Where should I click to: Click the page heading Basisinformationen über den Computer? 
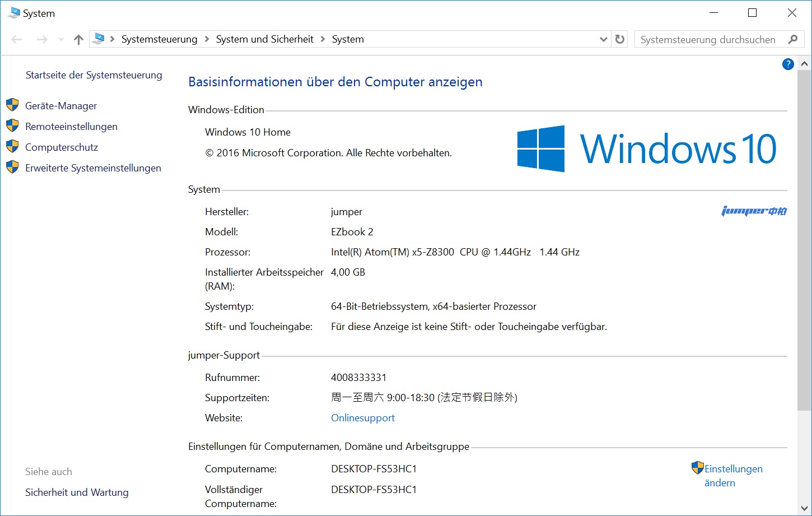335,82
